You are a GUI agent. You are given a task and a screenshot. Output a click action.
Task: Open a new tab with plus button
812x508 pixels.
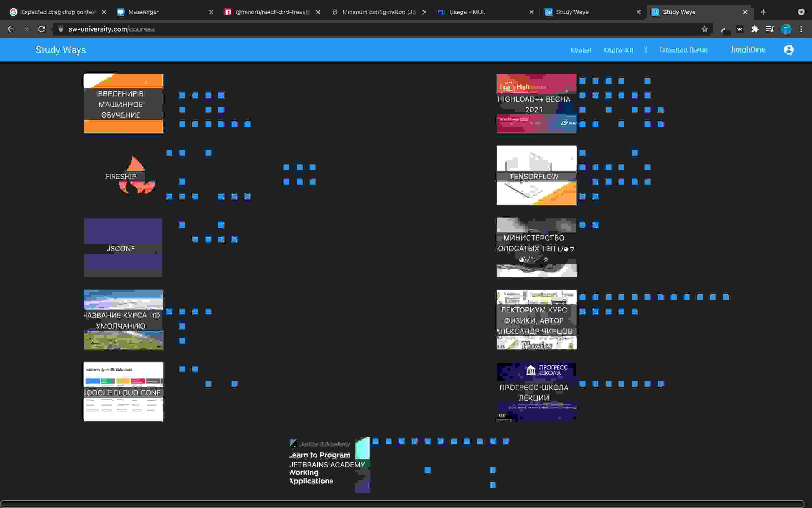(764, 12)
